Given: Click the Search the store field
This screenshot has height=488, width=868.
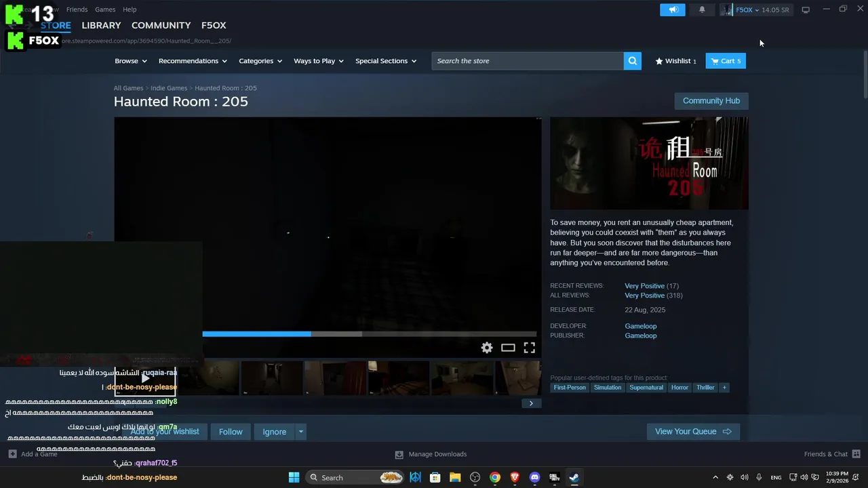Looking at the screenshot, I should click(528, 61).
